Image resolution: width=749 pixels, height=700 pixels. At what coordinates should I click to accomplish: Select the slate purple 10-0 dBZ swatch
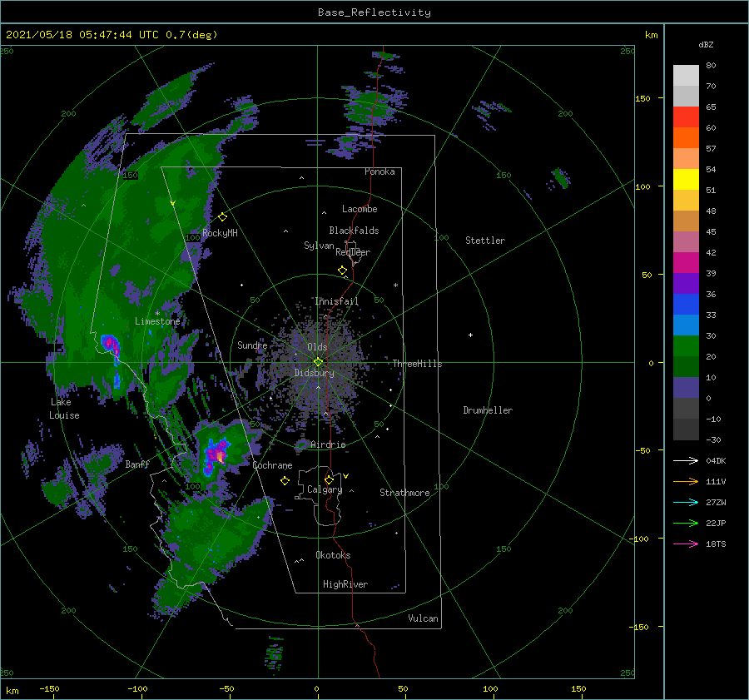coord(686,388)
